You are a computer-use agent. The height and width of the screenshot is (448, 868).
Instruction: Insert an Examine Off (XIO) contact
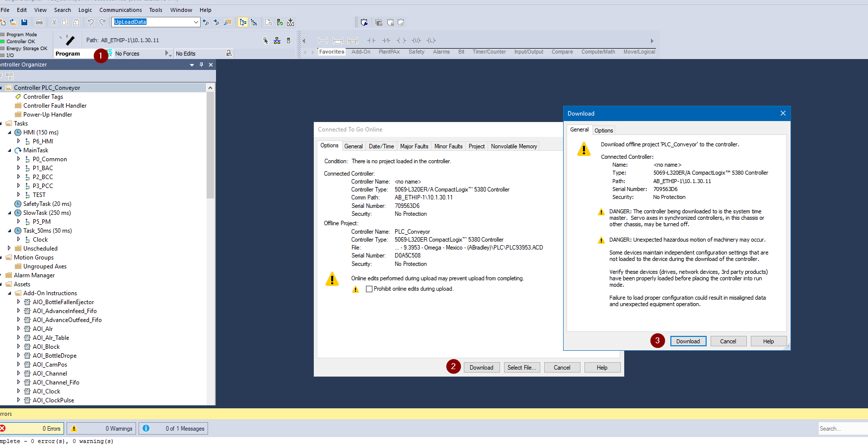pyautogui.click(x=386, y=41)
